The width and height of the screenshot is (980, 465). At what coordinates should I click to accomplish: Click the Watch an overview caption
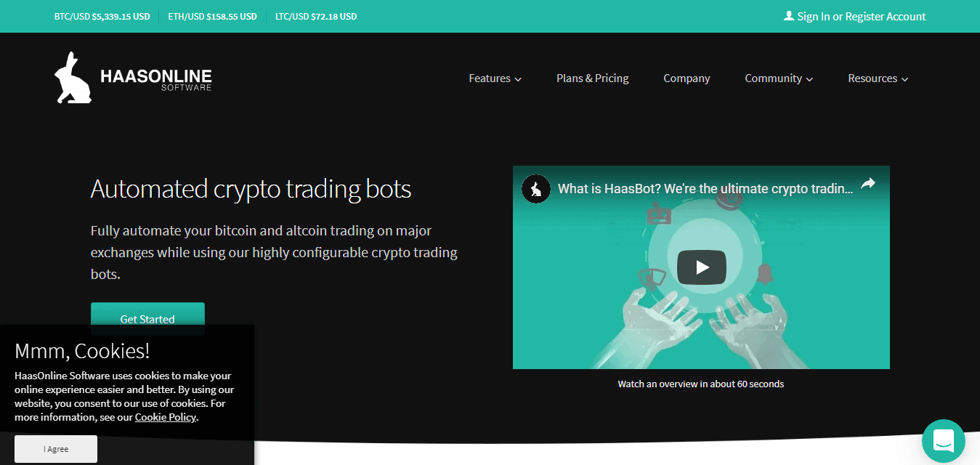pyautogui.click(x=701, y=384)
